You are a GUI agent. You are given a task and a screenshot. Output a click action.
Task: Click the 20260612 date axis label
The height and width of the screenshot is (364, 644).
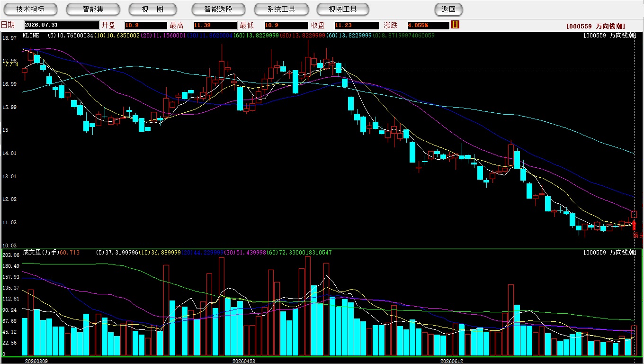452,361
